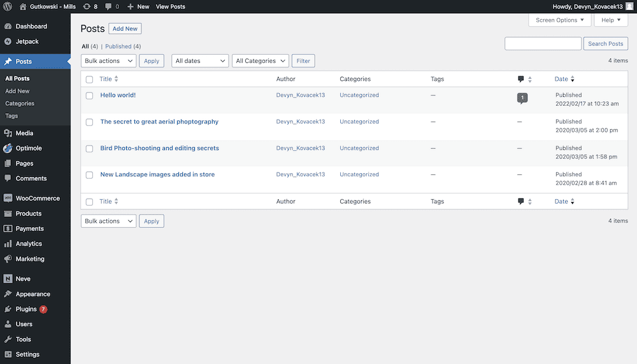
Task: Sort by Date in the table footer
Action: [x=564, y=202]
